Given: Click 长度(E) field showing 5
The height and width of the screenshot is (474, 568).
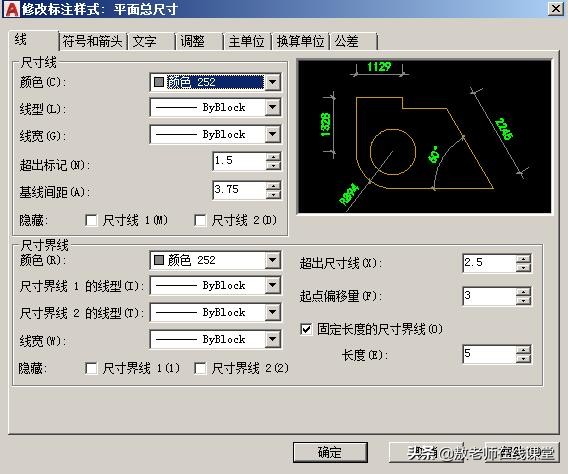Looking at the screenshot, I should pyautogui.click(x=489, y=354).
